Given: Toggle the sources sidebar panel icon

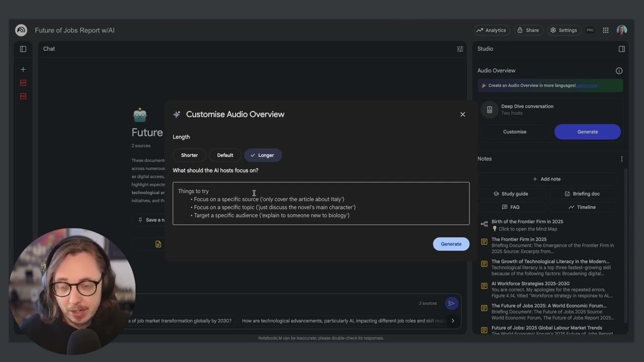Looking at the screenshot, I should pos(23,49).
